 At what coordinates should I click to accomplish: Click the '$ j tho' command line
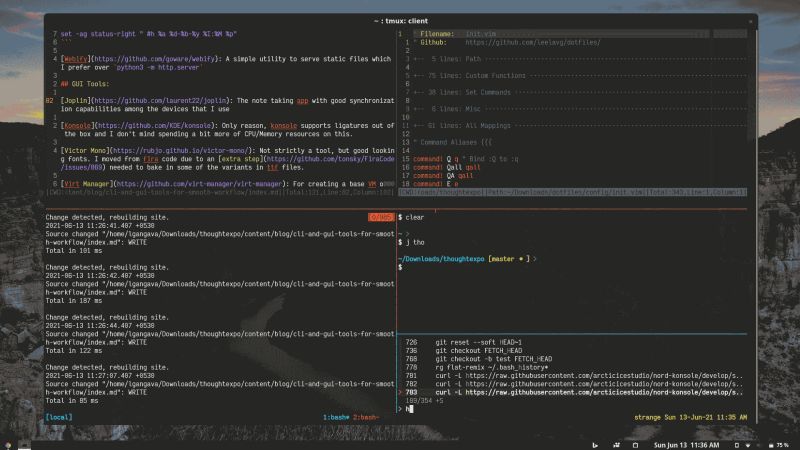[x=411, y=242]
